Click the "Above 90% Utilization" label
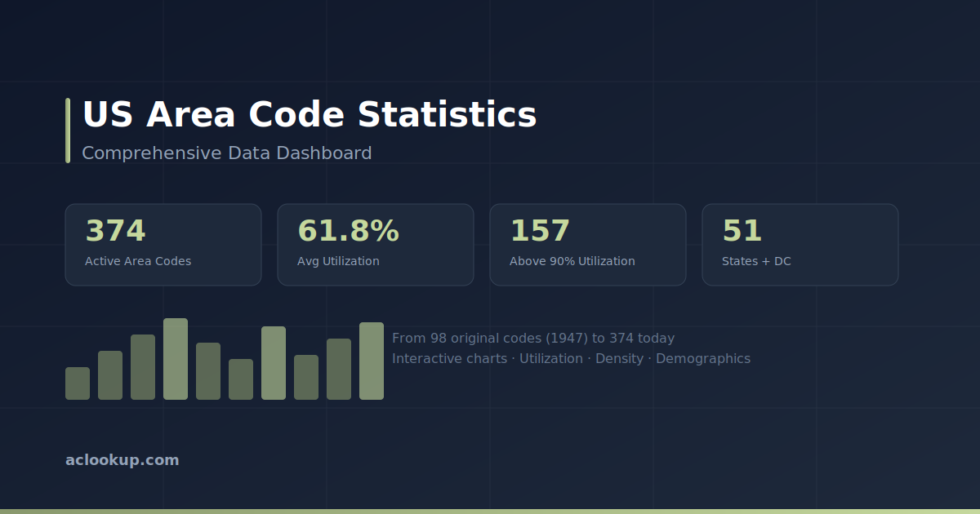980x514 pixels. [572, 261]
